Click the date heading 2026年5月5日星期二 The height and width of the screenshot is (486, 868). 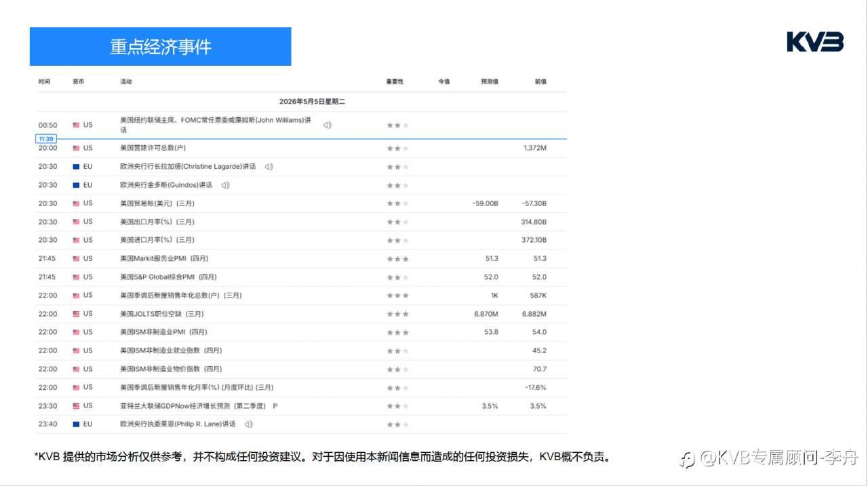[313, 102]
